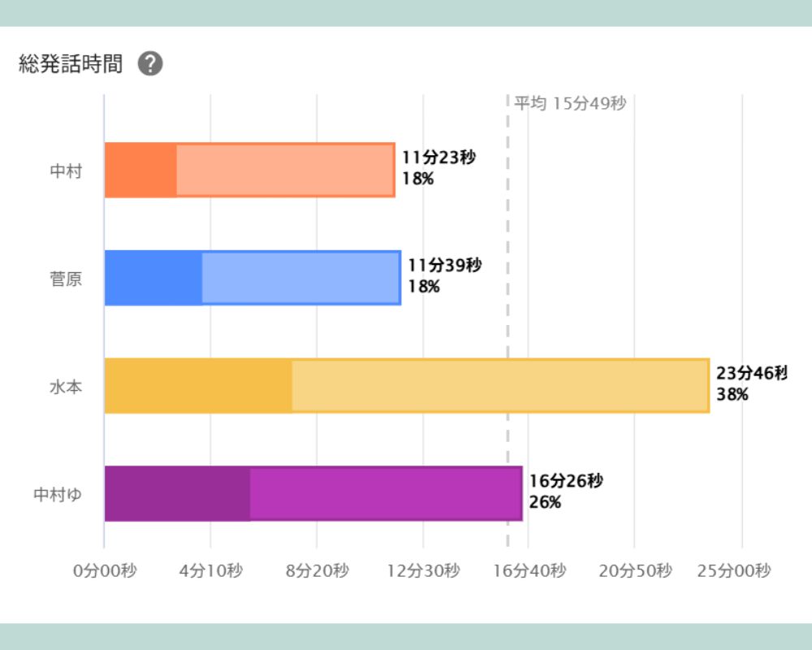Select the 中村 speaker label

point(66,171)
